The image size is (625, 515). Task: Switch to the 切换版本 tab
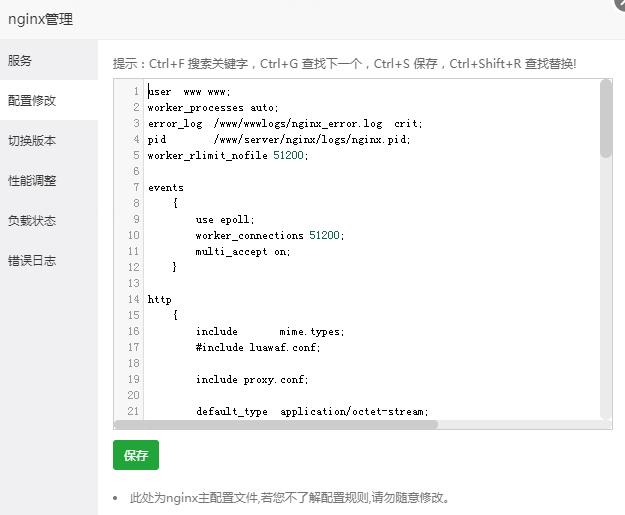(x=32, y=141)
